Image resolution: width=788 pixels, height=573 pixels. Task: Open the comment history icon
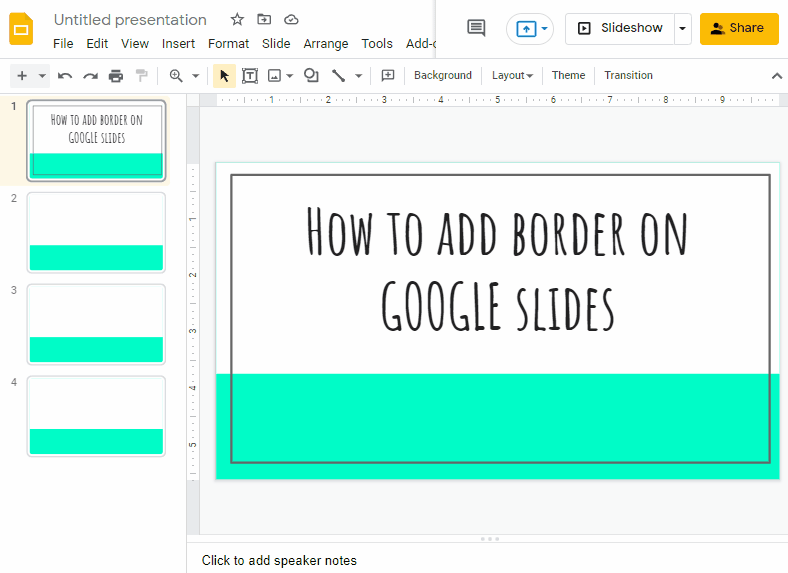[476, 28]
